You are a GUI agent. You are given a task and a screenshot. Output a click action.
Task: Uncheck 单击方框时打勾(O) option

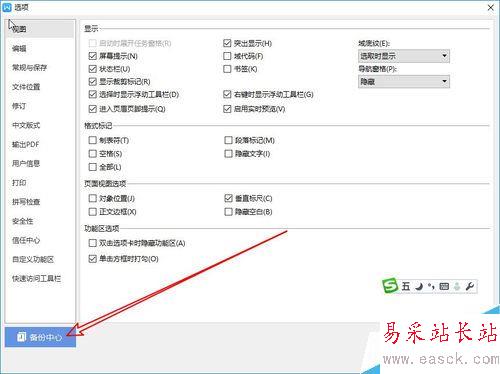tap(93, 259)
